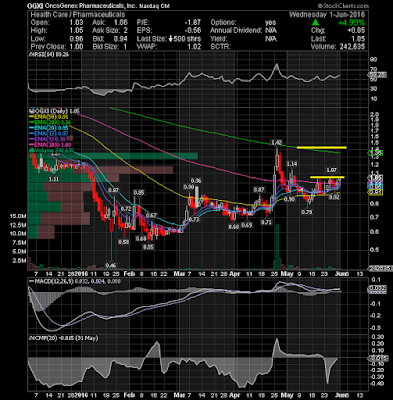Click the 0.71 April low label
Screen dimensions: 393x400
point(266,222)
